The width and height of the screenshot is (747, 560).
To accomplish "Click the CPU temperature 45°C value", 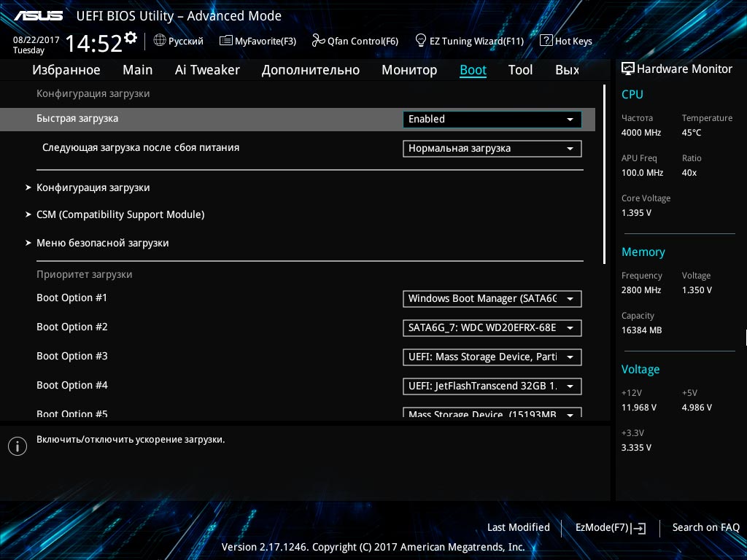I will click(x=692, y=133).
